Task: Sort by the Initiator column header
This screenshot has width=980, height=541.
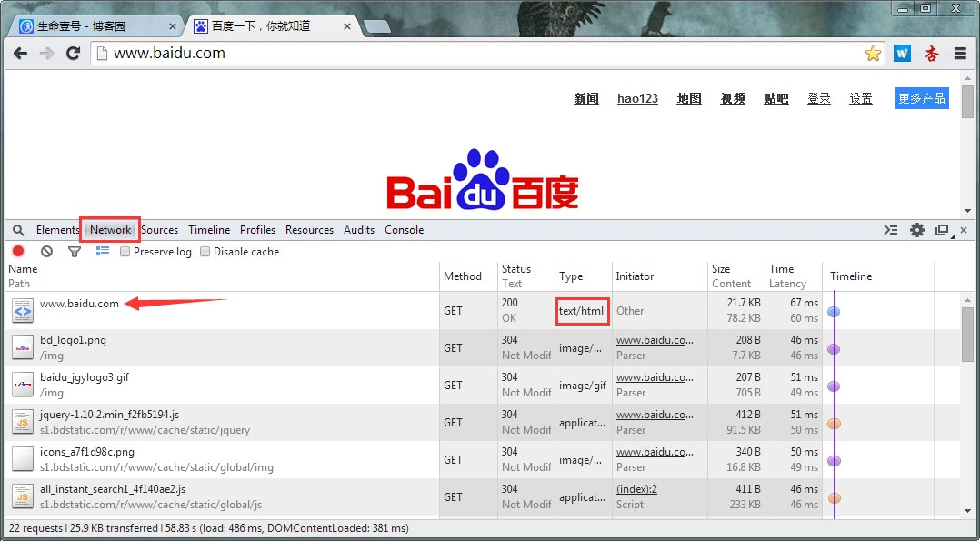Action: [x=659, y=276]
